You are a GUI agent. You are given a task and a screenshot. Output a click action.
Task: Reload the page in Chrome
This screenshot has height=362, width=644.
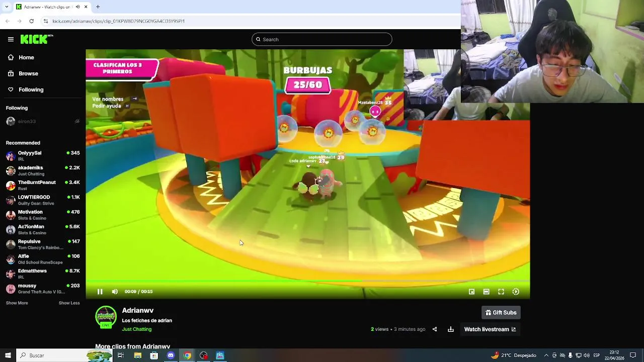[x=31, y=21]
